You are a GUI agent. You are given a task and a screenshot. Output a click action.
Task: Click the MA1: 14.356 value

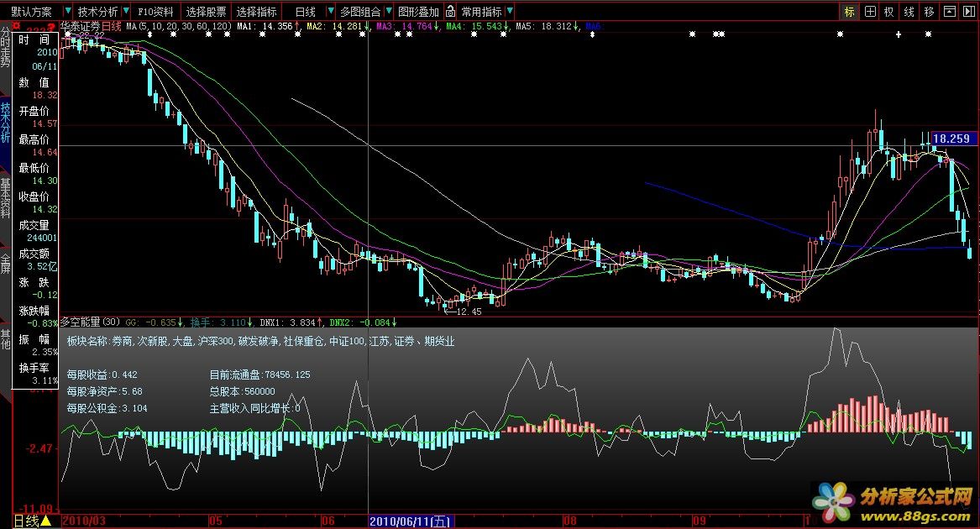pyautogui.click(x=265, y=26)
